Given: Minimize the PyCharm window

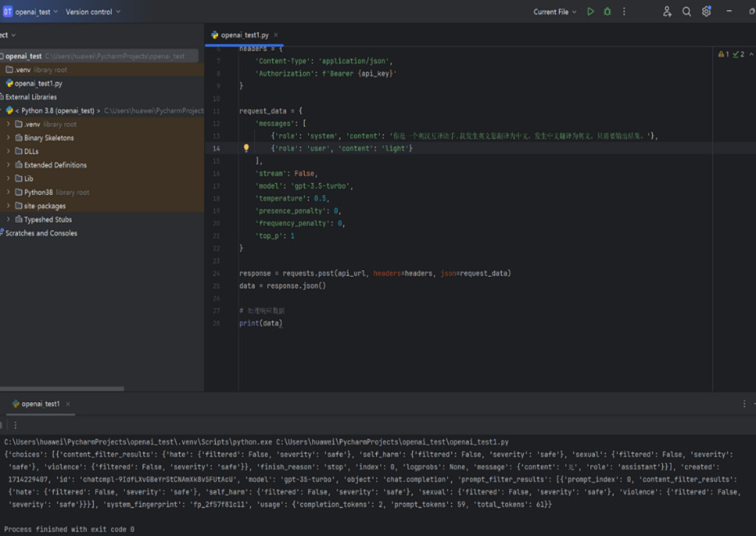Looking at the screenshot, I should click(729, 11).
